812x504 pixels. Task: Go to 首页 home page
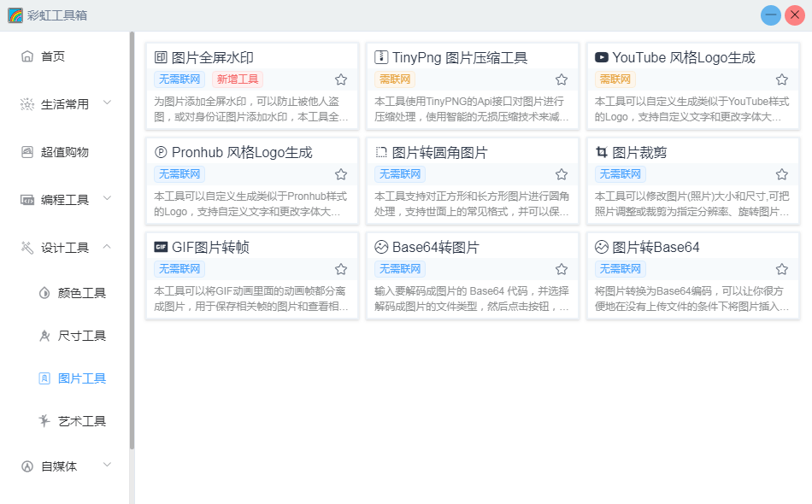coord(53,56)
